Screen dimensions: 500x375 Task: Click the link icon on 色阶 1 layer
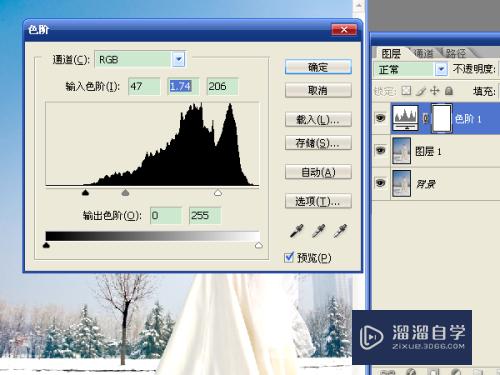425,118
